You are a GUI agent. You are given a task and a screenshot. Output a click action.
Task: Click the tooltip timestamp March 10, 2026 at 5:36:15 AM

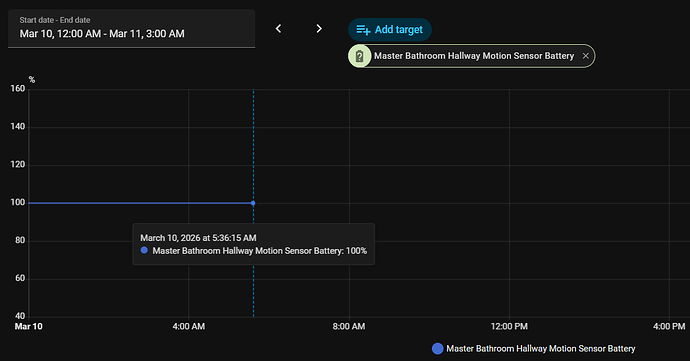click(x=198, y=238)
